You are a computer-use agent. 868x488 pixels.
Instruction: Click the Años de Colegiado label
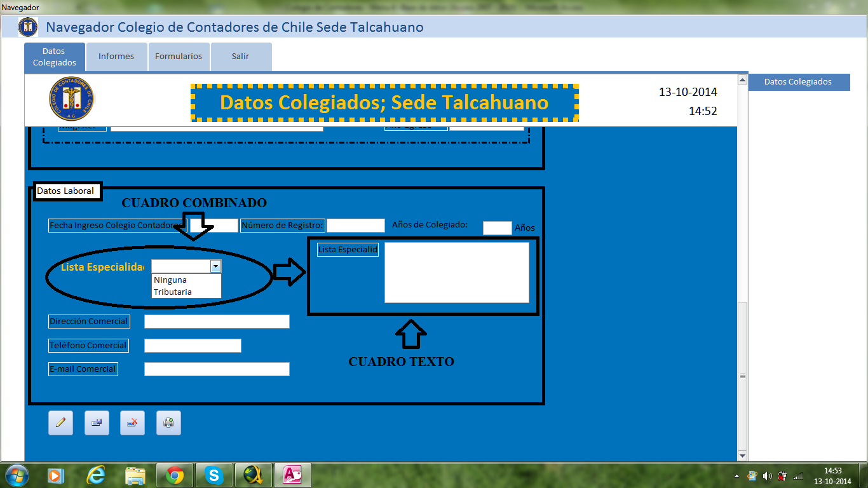(x=430, y=224)
